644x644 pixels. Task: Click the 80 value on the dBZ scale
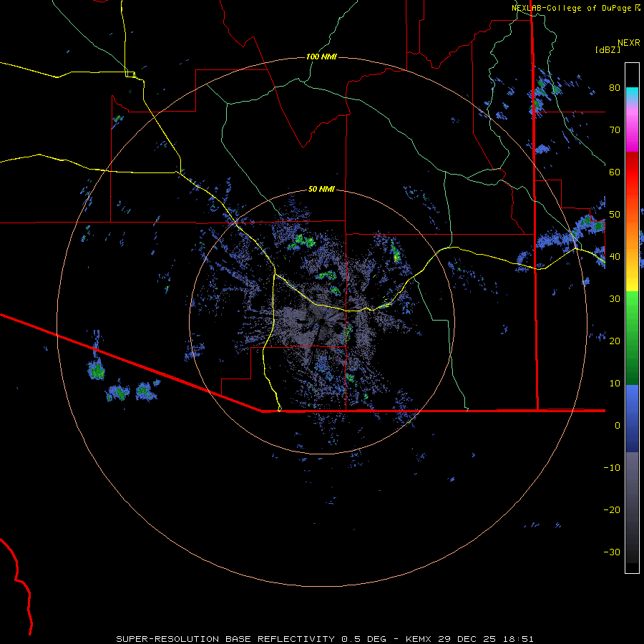(615, 88)
